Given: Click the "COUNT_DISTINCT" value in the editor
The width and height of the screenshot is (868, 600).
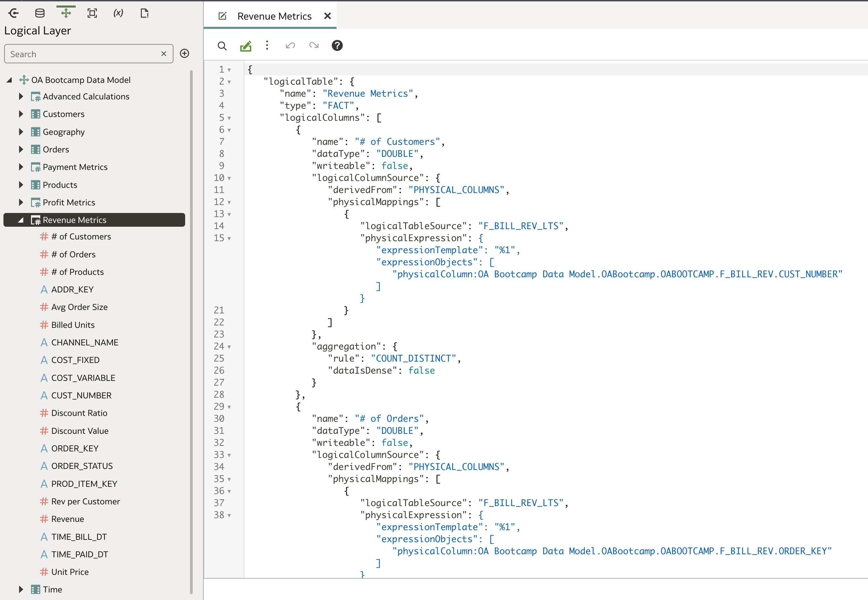Looking at the screenshot, I should pyautogui.click(x=413, y=358).
